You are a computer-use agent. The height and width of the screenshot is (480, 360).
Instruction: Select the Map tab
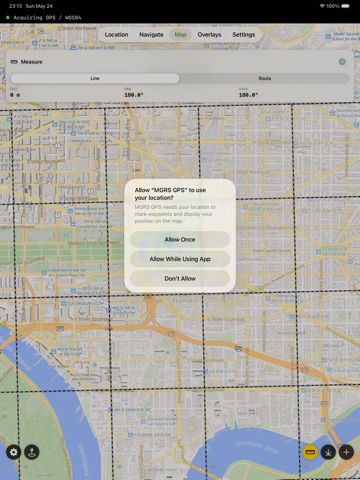(181, 35)
